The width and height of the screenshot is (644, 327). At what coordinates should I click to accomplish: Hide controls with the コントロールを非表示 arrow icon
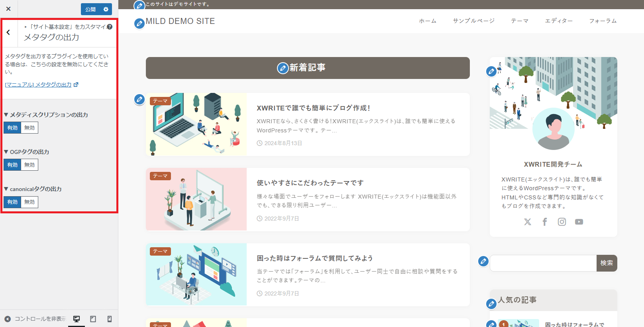pyautogui.click(x=7, y=319)
